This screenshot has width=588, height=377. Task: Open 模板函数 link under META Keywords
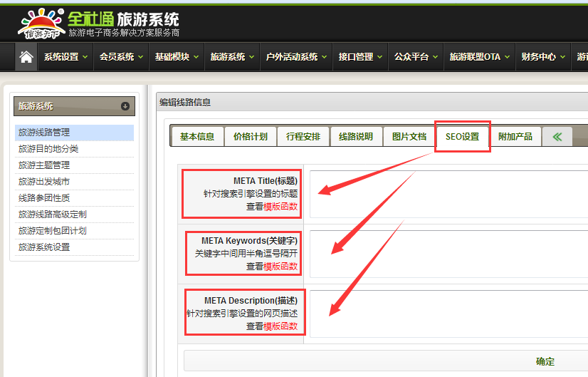pyautogui.click(x=280, y=267)
